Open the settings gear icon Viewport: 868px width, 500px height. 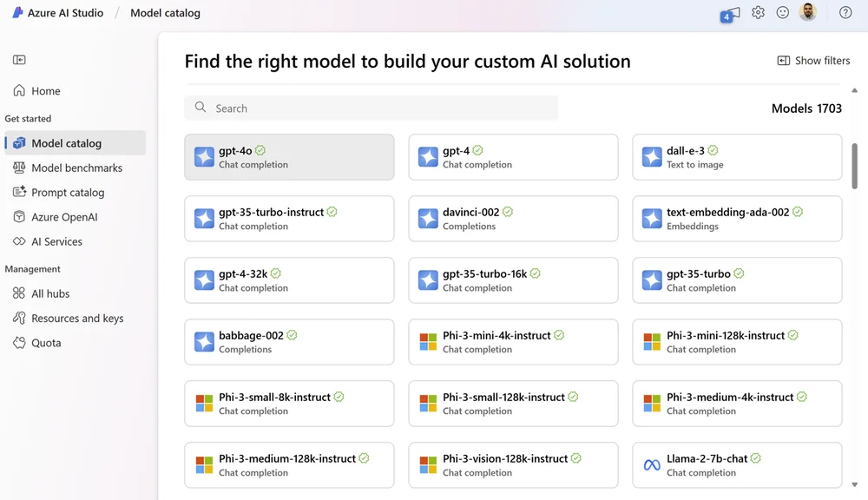coord(758,12)
